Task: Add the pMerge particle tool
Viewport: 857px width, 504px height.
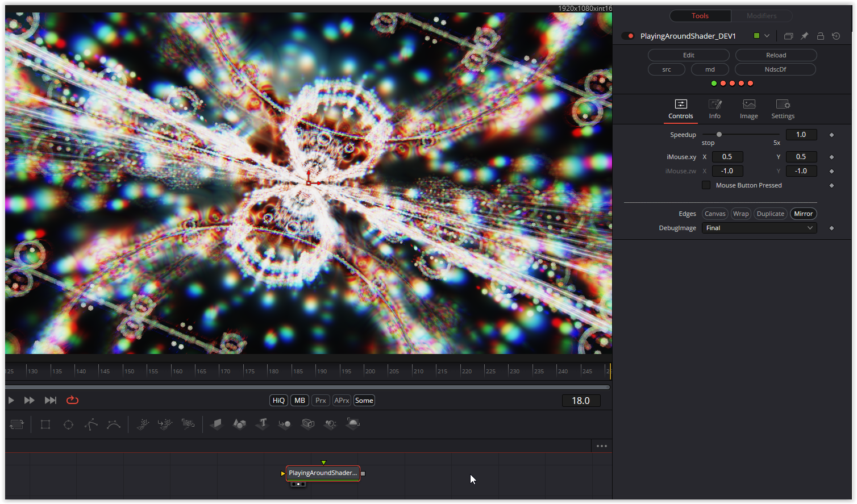Action: 165,424
